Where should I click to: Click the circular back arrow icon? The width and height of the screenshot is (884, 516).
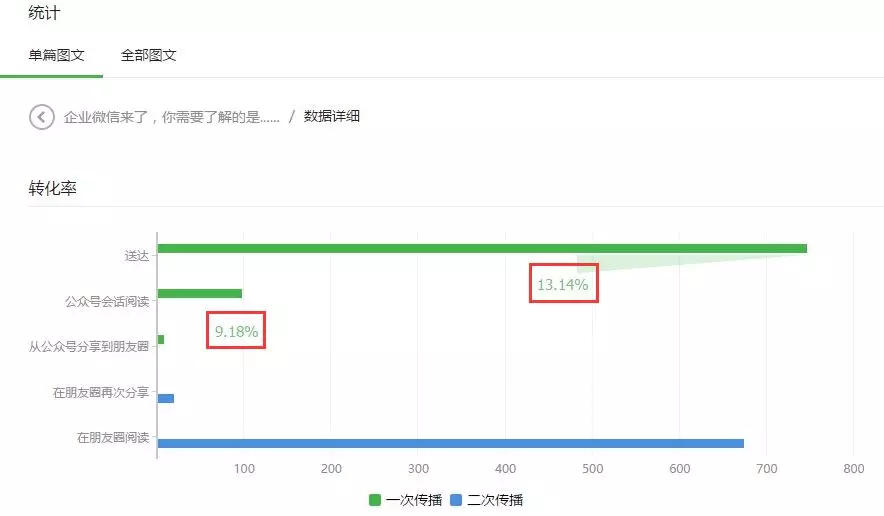[x=41, y=117]
